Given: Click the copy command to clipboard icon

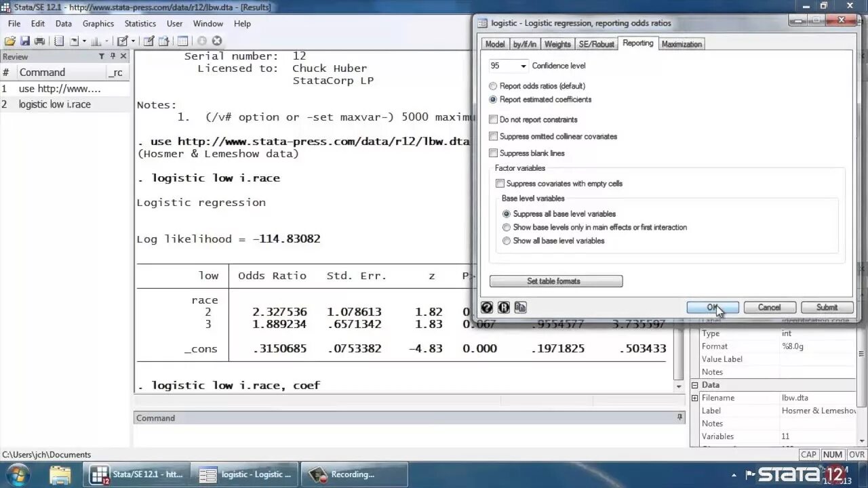Looking at the screenshot, I should (520, 307).
